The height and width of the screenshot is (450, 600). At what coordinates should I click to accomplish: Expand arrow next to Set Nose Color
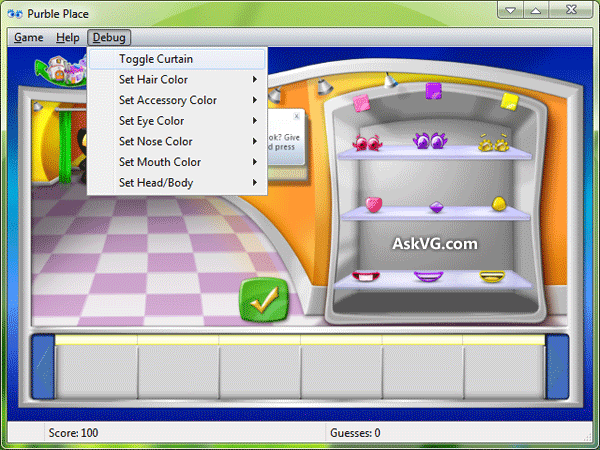click(x=254, y=142)
